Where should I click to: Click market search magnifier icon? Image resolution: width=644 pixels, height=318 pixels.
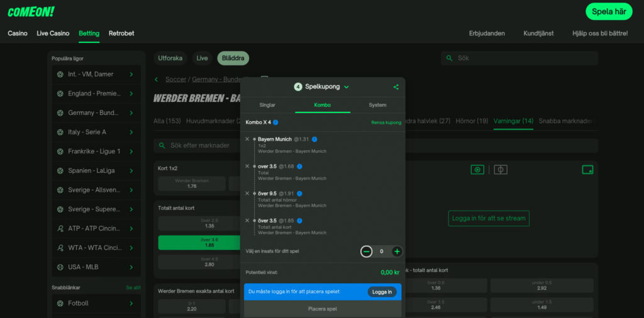(x=162, y=145)
